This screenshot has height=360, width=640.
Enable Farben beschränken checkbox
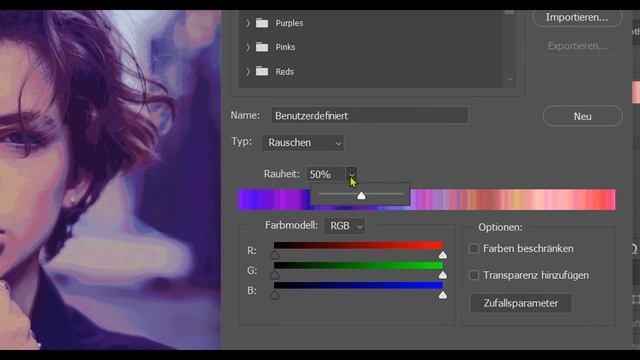tap(474, 249)
